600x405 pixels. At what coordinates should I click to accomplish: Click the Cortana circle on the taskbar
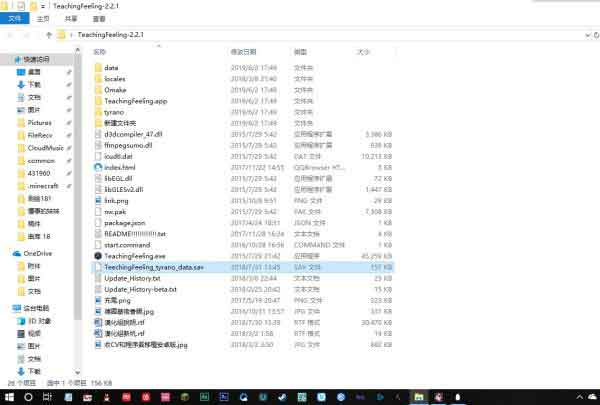28,397
